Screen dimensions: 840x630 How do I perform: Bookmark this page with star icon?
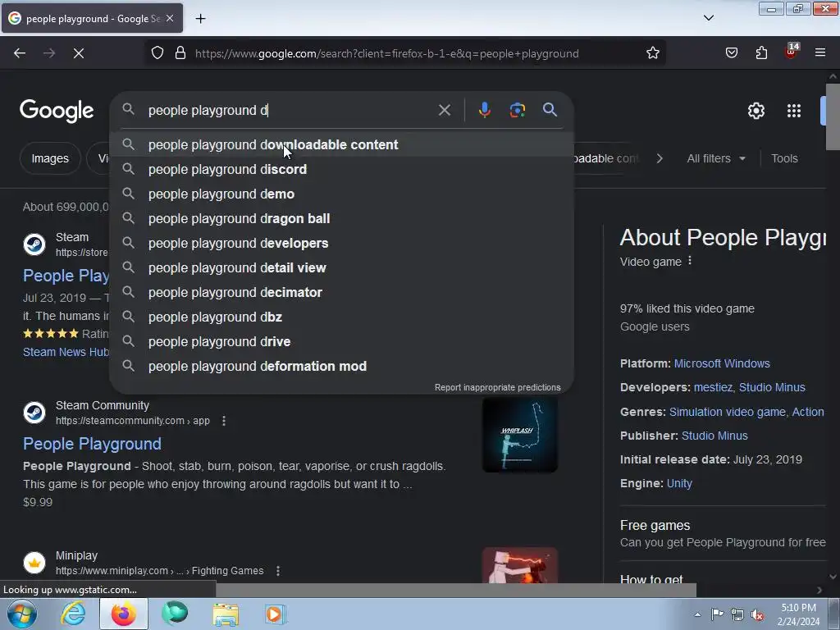pos(652,53)
